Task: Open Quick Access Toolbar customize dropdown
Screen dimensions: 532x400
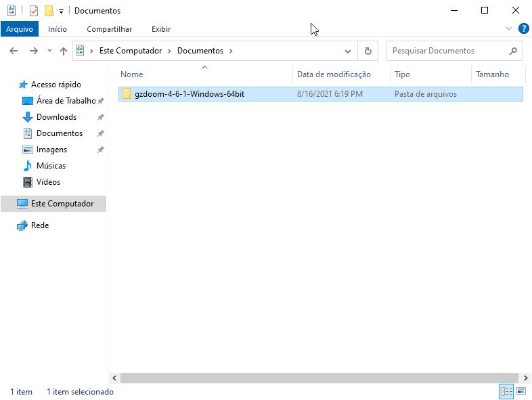Action: (x=61, y=12)
